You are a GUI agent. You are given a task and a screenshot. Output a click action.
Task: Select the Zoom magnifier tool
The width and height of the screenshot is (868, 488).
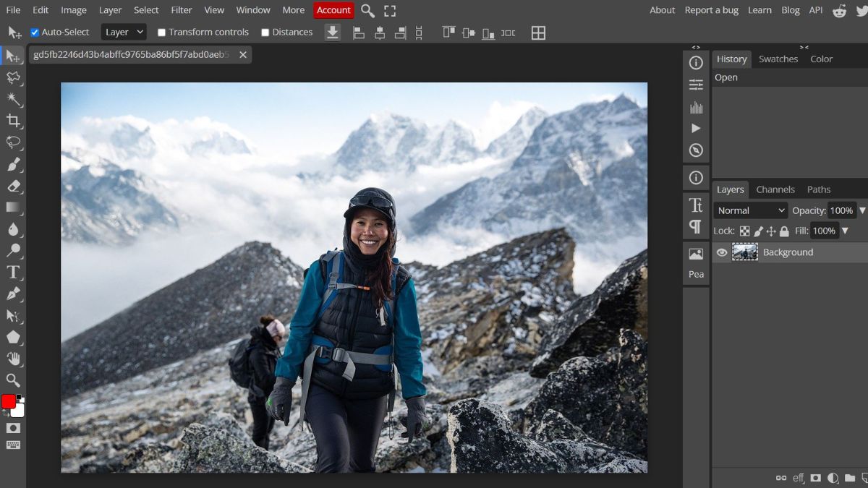click(x=13, y=380)
